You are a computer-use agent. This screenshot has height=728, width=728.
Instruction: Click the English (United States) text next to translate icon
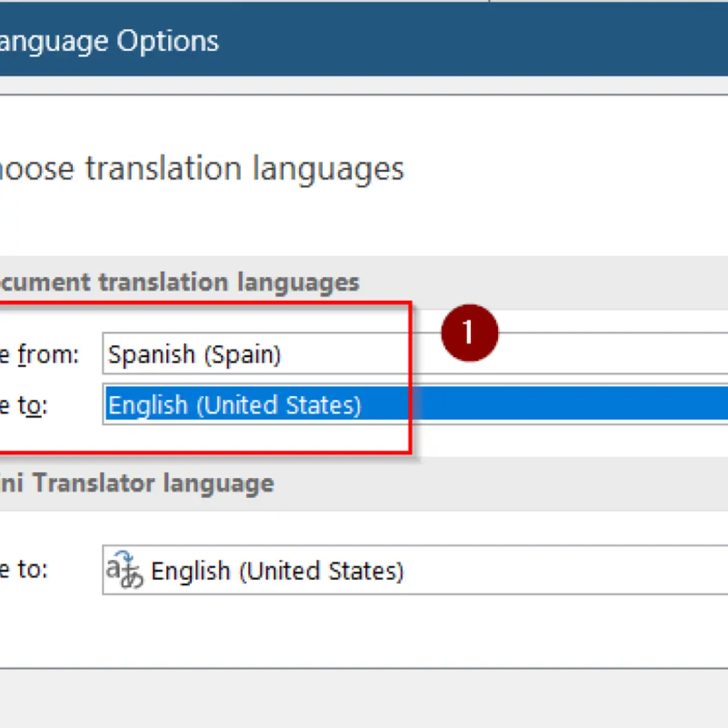click(277, 571)
